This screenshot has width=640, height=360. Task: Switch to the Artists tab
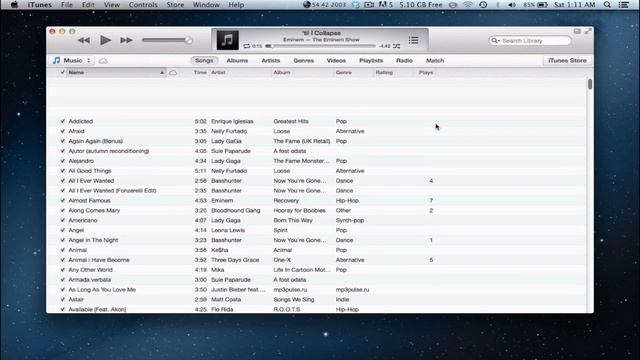point(271,60)
